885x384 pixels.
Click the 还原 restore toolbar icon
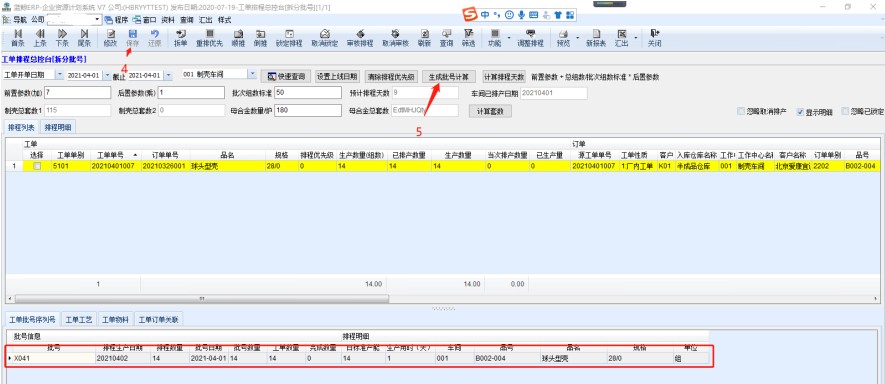point(155,38)
